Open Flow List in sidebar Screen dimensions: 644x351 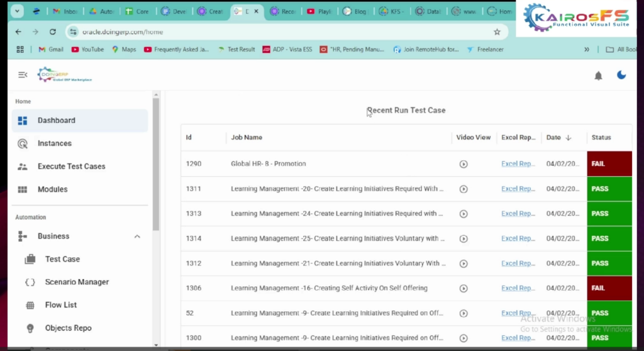pyautogui.click(x=61, y=305)
